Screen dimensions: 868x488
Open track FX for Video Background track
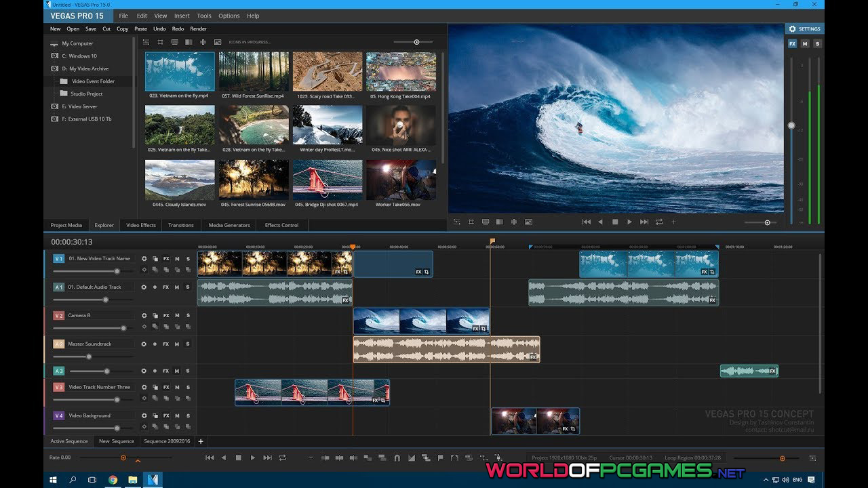(166, 415)
